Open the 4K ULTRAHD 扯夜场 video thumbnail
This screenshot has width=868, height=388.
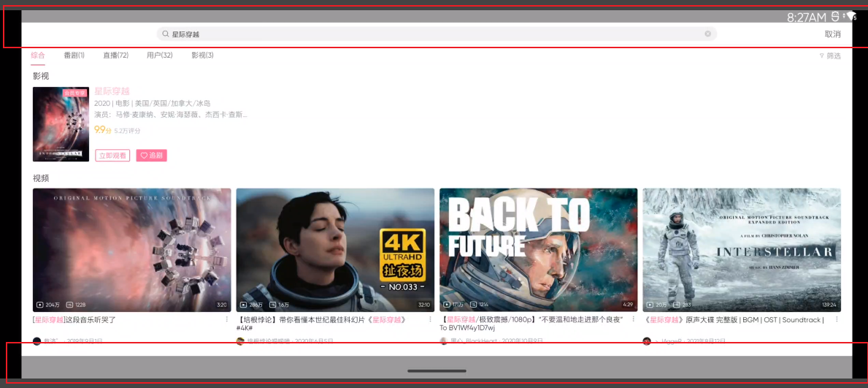[335, 250]
